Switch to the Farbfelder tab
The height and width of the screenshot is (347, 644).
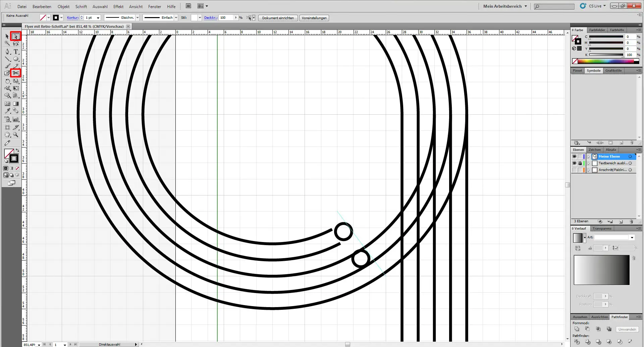coord(597,30)
